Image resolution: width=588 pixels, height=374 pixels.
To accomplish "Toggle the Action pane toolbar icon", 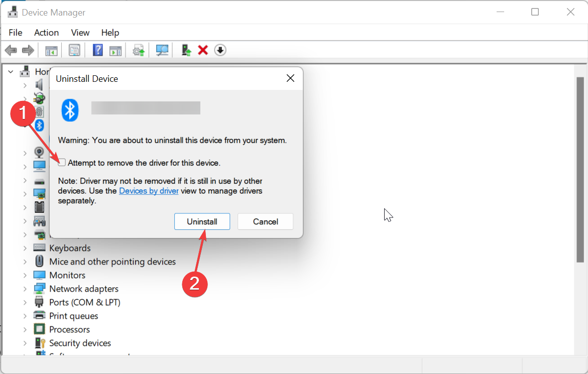I will pyautogui.click(x=115, y=50).
